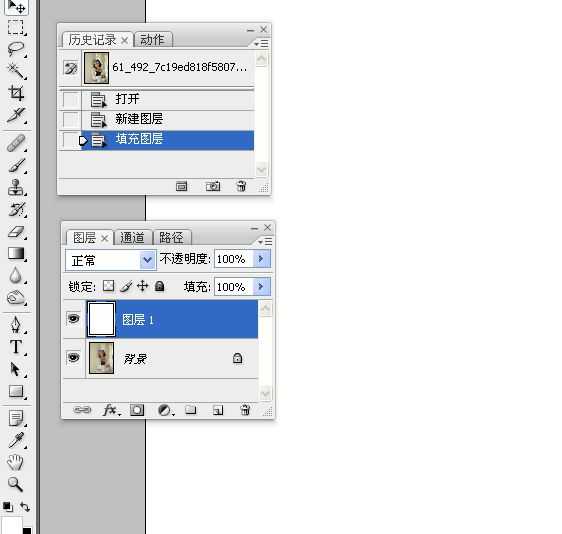Viewport: 562px width, 534px height.
Task: Toggle 背景 layer visibility eye
Action: 73,357
